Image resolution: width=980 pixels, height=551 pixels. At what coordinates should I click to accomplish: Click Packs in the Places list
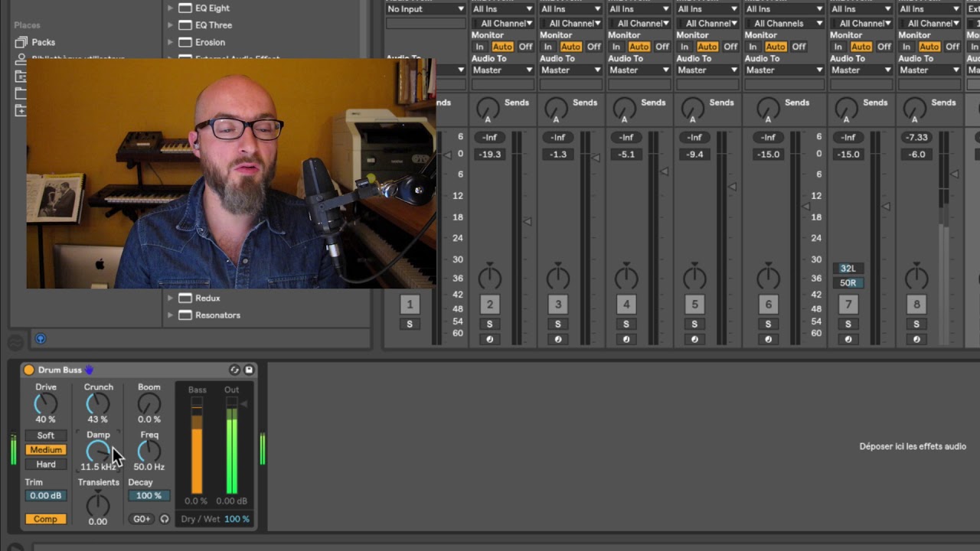(x=44, y=42)
